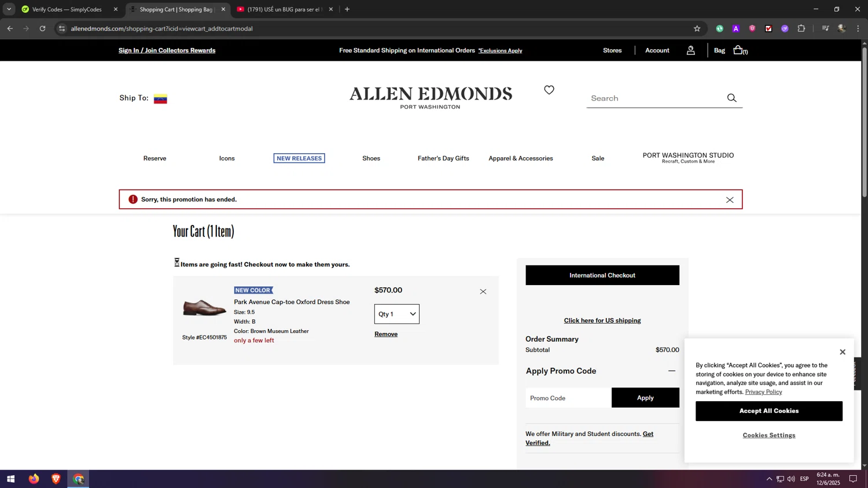Open Park Avenue Cap-toe Oxford product link

pos(292,302)
